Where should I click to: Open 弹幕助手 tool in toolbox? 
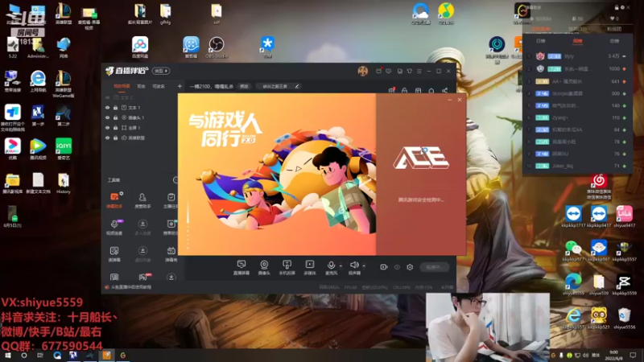114,200
